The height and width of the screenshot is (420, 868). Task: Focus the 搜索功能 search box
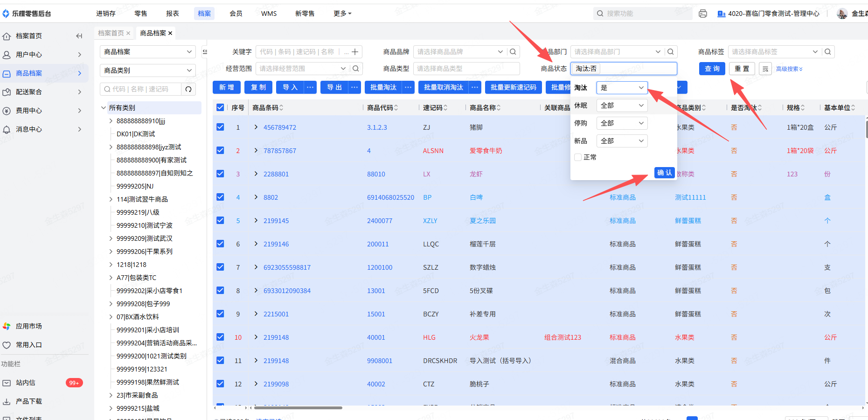click(643, 14)
